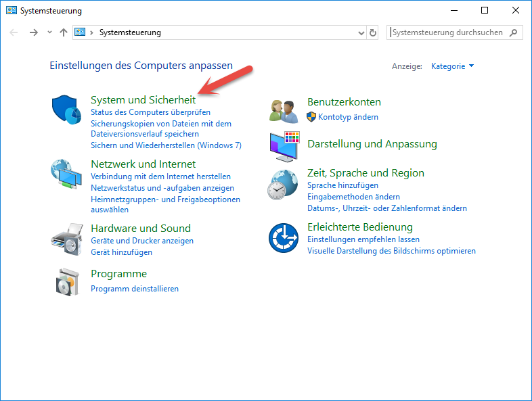
Task: Open the Anzeige Kategorie dropdown
Action: 452,66
